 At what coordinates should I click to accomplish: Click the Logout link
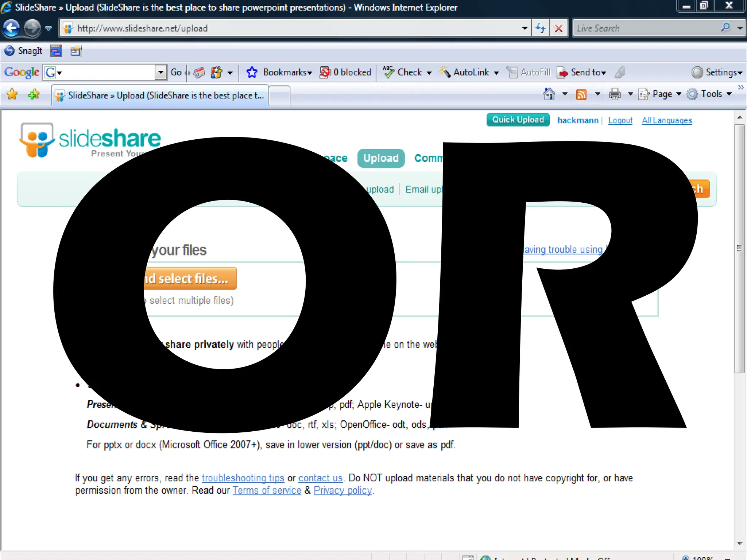pos(620,120)
